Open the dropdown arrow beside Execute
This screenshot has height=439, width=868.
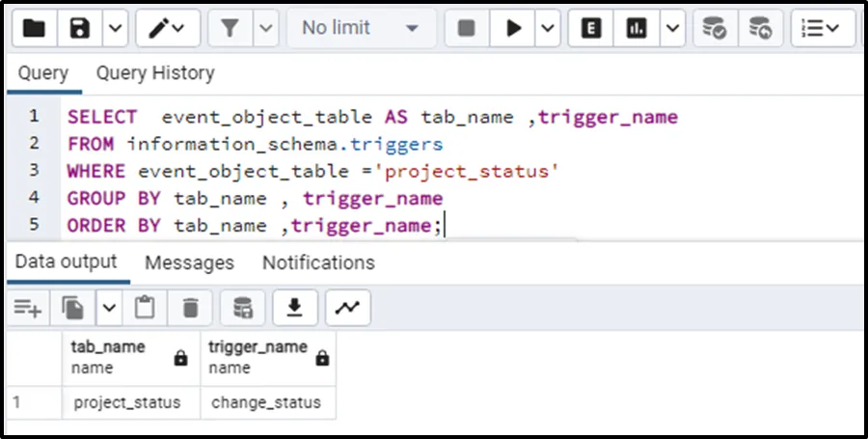[x=547, y=29]
